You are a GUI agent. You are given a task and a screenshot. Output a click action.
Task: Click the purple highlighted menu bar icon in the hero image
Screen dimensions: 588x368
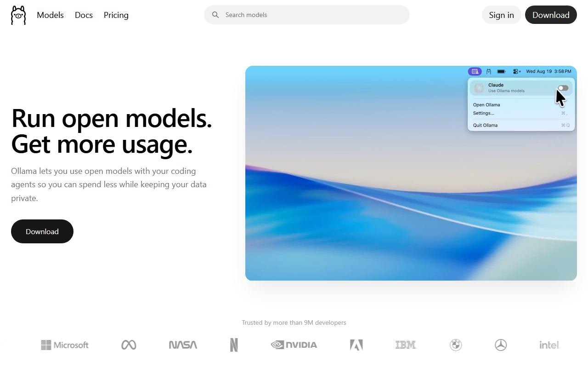point(475,71)
